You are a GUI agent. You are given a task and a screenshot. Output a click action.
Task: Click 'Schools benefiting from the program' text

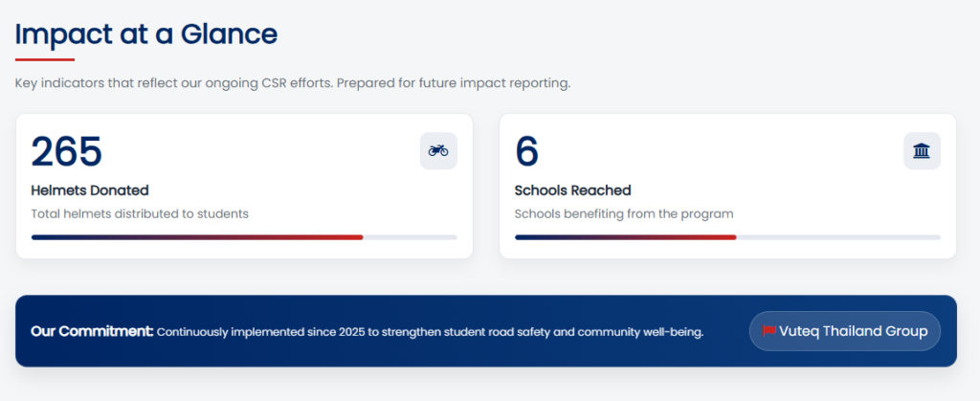click(x=624, y=213)
